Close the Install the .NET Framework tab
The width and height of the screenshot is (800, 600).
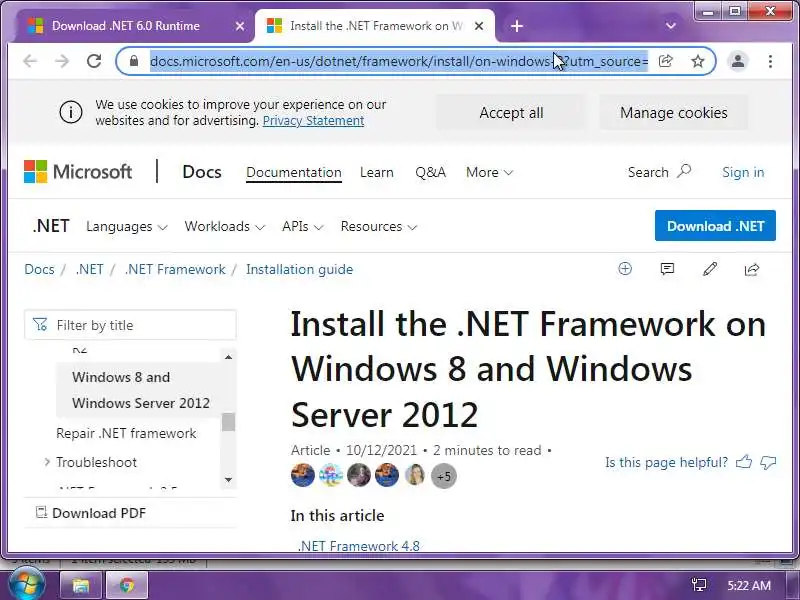pos(479,26)
